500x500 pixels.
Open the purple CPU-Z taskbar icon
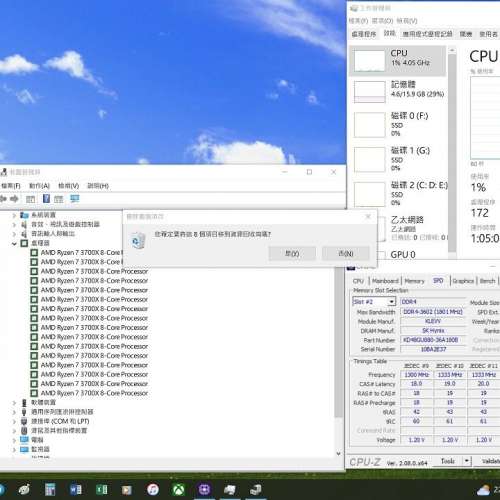click(x=204, y=489)
